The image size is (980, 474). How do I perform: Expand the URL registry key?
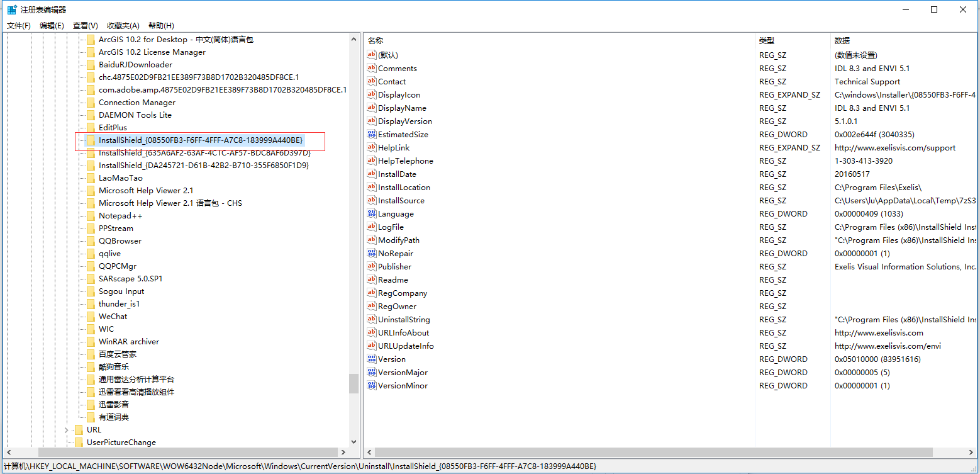pos(67,430)
